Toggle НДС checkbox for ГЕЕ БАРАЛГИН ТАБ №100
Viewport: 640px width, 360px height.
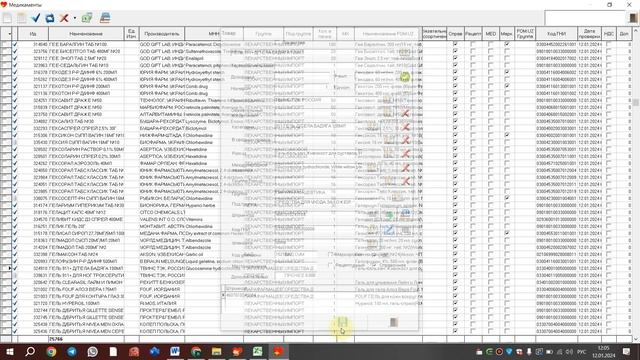coord(609,44)
